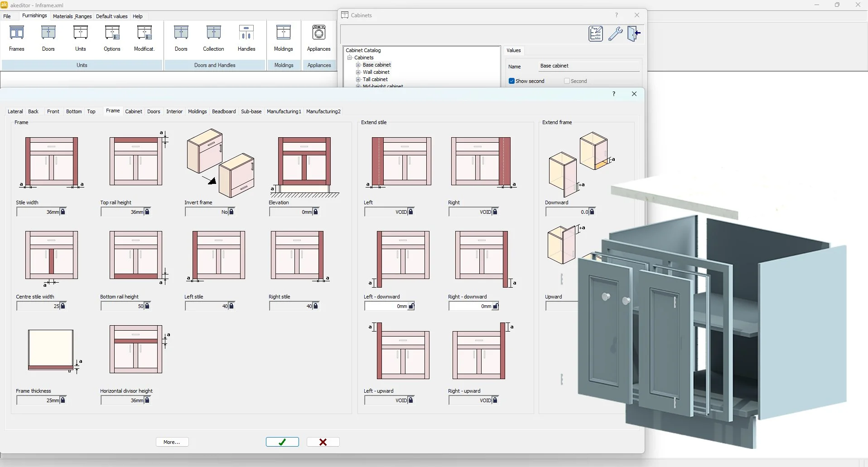
Task: Open the Collection ribbon tool
Action: (214, 39)
